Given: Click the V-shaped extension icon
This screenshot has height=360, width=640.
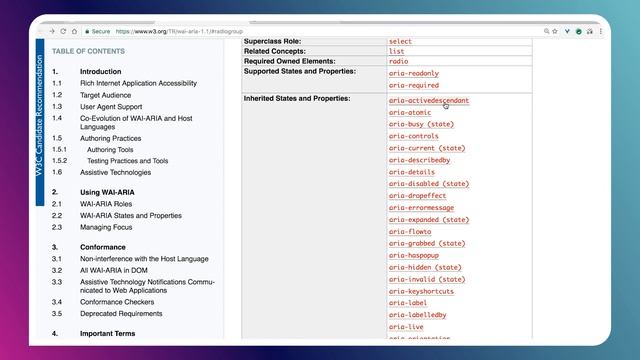Looking at the screenshot, I should (x=567, y=31).
